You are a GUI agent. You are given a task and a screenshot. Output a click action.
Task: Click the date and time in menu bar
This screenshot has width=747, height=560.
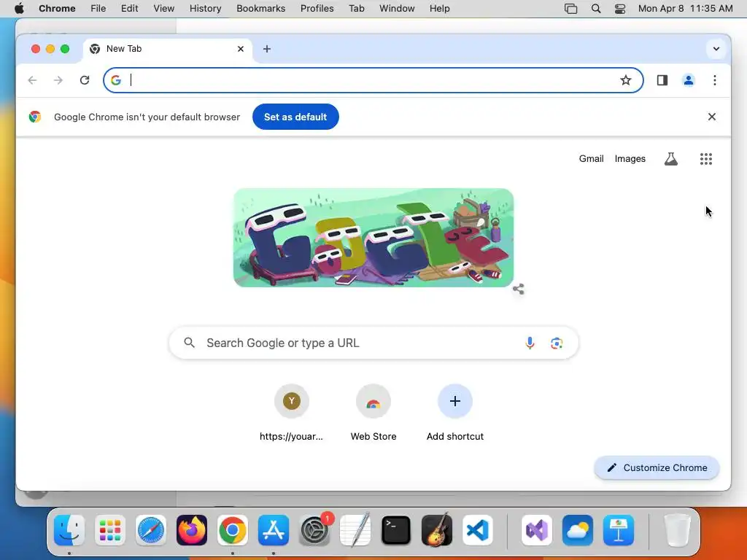point(685,9)
